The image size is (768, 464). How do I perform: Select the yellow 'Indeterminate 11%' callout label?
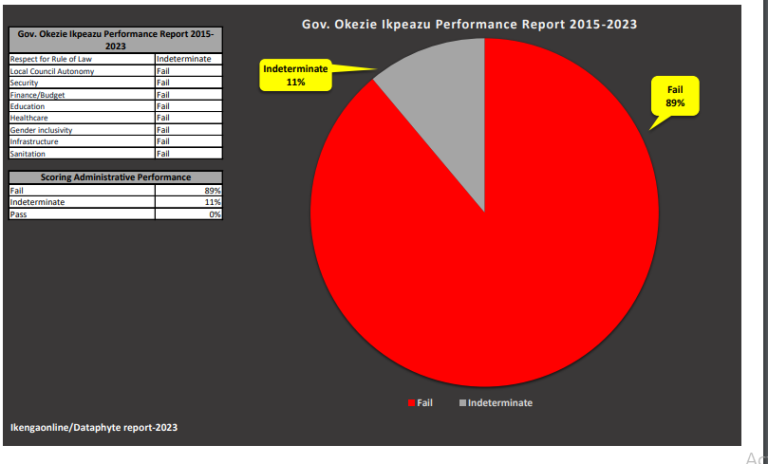[x=295, y=75]
